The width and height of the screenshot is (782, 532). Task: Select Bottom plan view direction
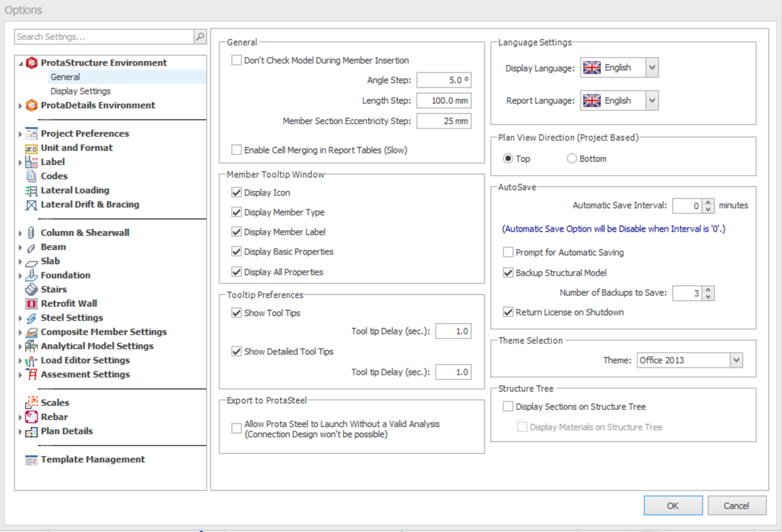pyautogui.click(x=571, y=159)
